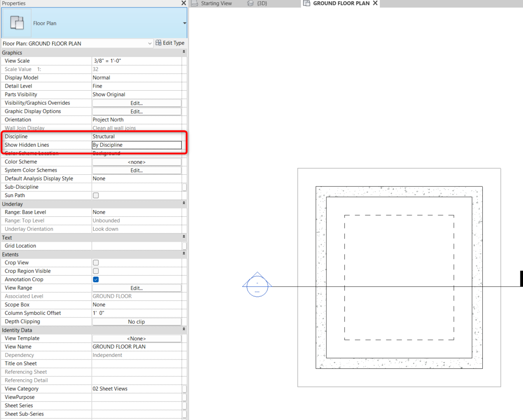Edit the Visibility/Graphics Overrides
The image size is (523, 420).
pyautogui.click(x=137, y=102)
